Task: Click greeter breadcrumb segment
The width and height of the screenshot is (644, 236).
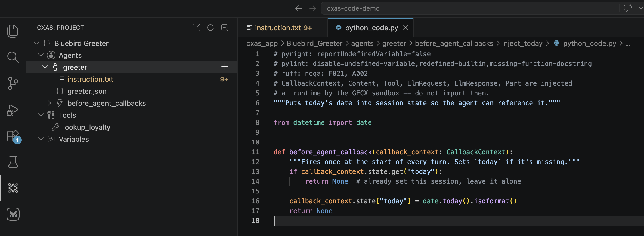Action: coord(394,43)
